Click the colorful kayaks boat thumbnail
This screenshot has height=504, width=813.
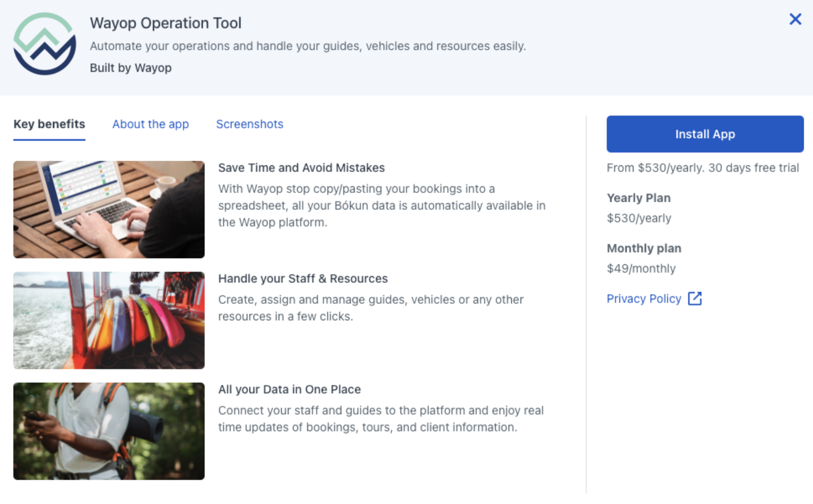tap(109, 320)
